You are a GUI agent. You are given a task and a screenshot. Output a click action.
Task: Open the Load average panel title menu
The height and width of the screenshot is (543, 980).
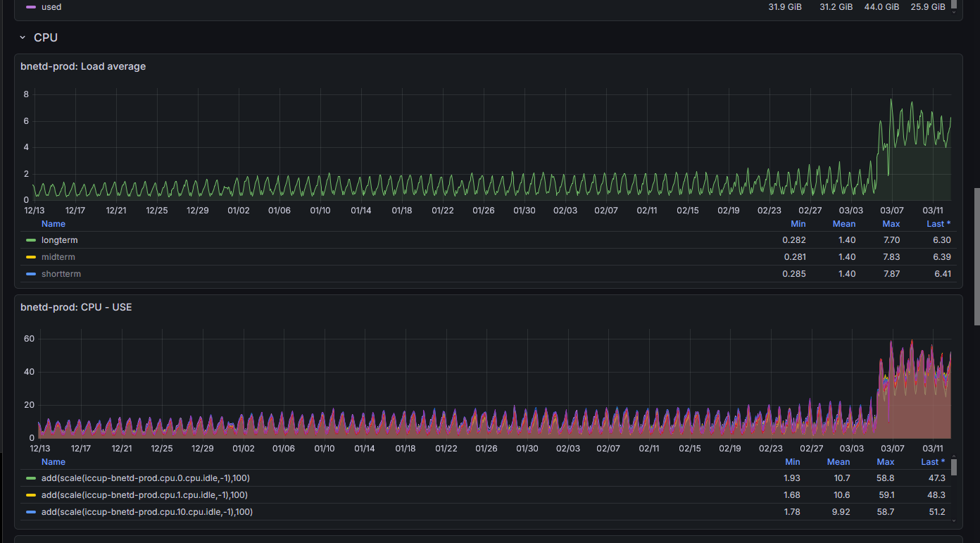point(83,66)
